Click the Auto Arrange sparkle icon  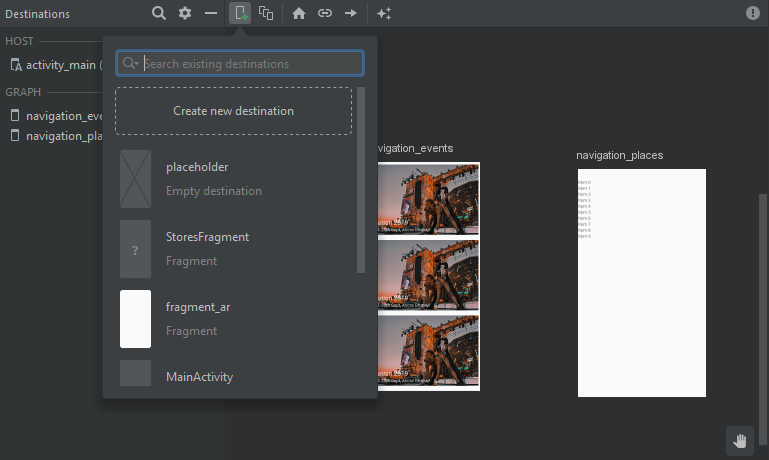383,13
